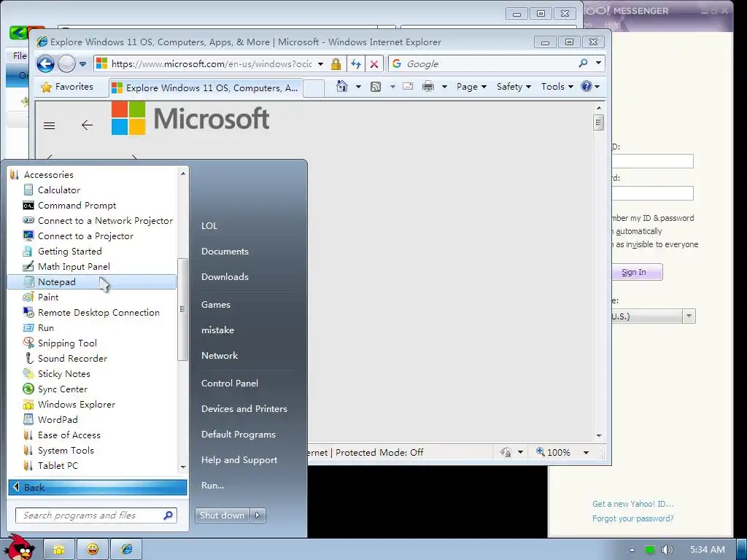
Task: Click the volume speaker tray icon
Action: [667, 550]
